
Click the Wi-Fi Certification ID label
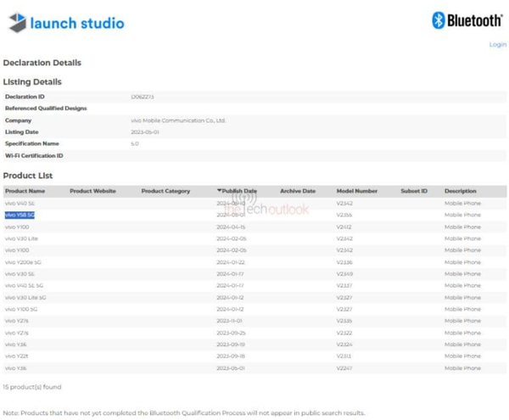click(34, 156)
